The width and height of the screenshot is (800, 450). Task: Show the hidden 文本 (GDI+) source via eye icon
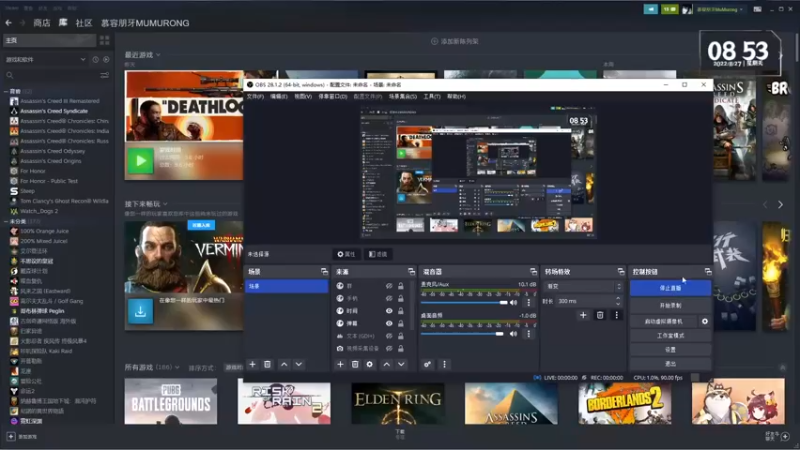point(389,336)
